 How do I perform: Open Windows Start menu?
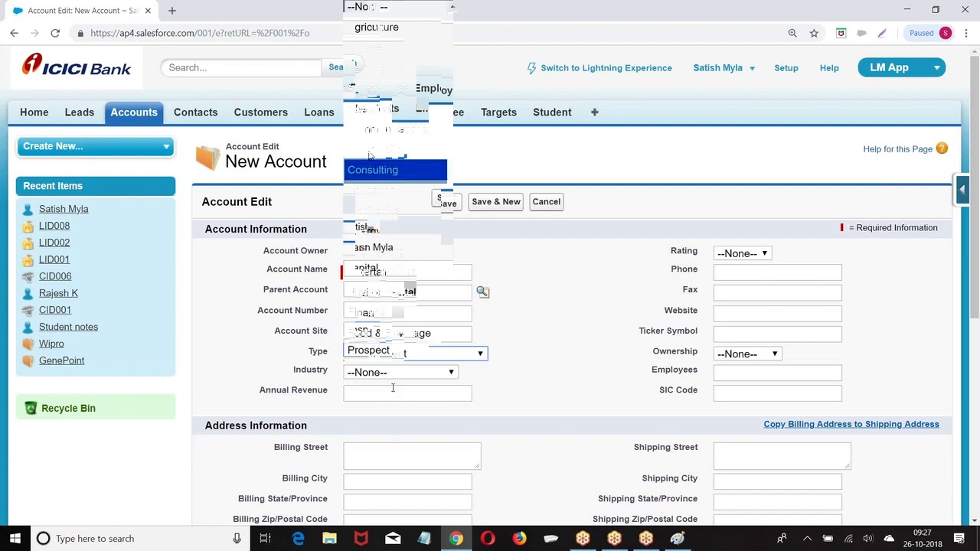[15, 538]
